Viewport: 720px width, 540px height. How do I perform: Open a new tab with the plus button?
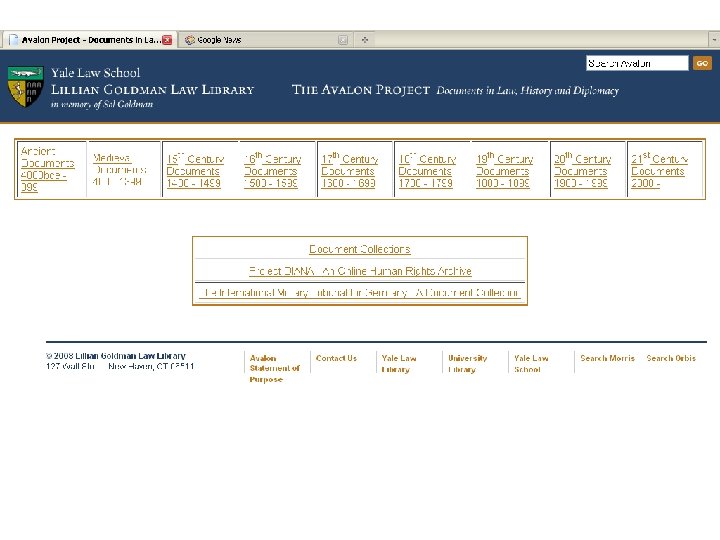tap(365, 40)
